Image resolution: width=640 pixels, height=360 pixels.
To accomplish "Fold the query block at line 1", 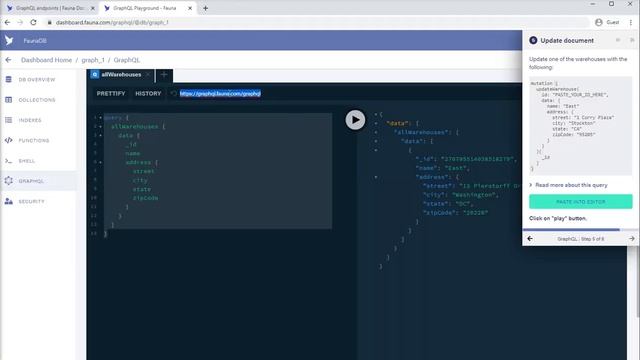I will [x=100, y=118].
